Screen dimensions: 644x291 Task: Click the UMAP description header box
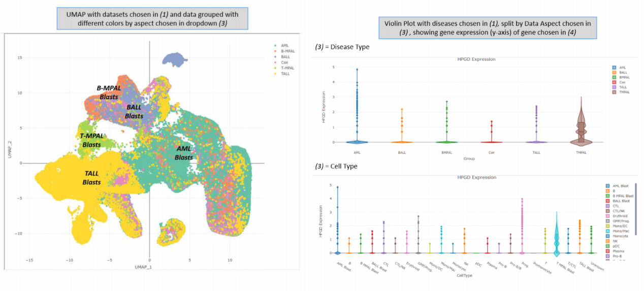tap(152, 19)
